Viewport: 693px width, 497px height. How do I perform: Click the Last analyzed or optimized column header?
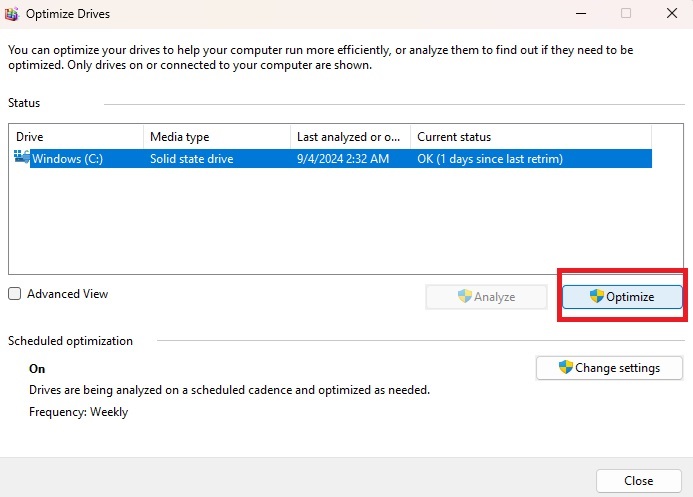(x=350, y=137)
